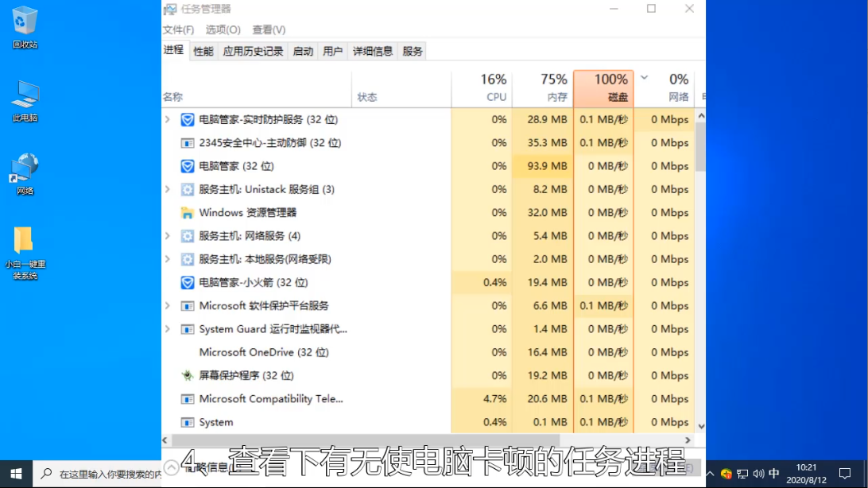Image resolution: width=868 pixels, height=488 pixels.
Task: Select the 电脑管家-小火箭 rocket icon
Action: [187, 282]
